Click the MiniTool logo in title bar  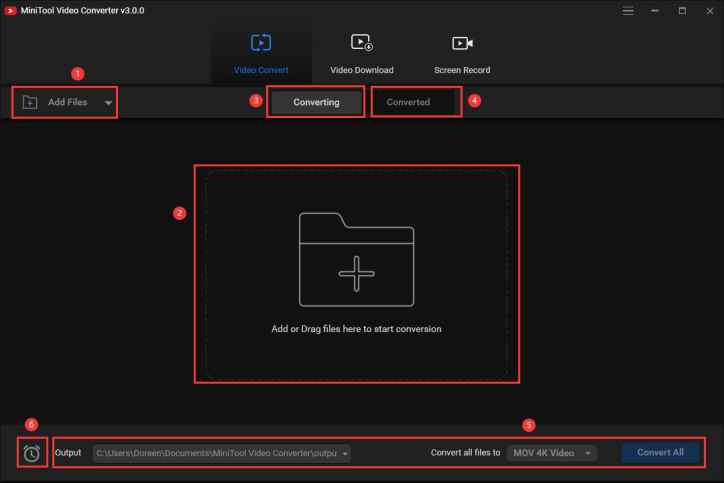pyautogui.click(x=10, y=11)
